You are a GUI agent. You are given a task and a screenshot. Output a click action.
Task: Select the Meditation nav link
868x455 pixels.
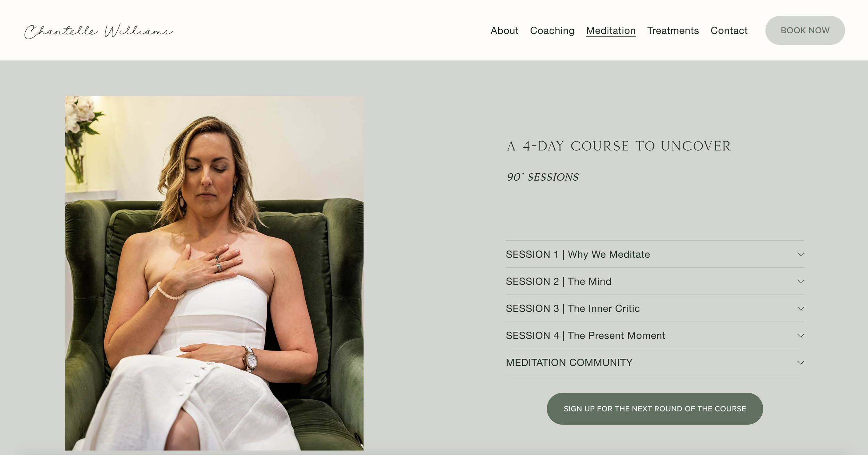tap(611, 31)
